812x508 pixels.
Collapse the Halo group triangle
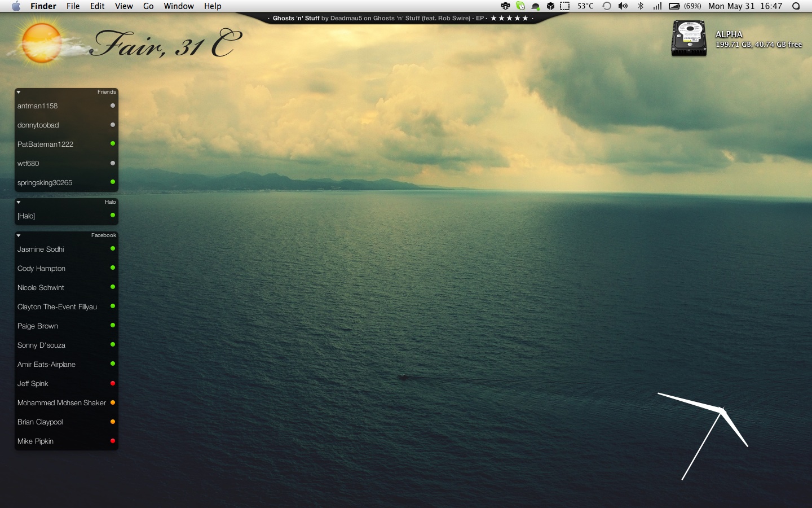[x=19, y=202]
